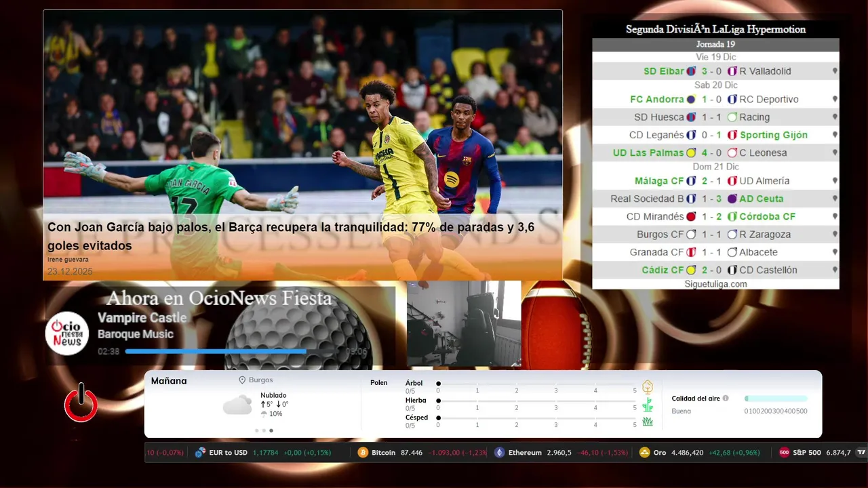
Task: Click the '23.12.2025' article date
Action: [70, 272]
